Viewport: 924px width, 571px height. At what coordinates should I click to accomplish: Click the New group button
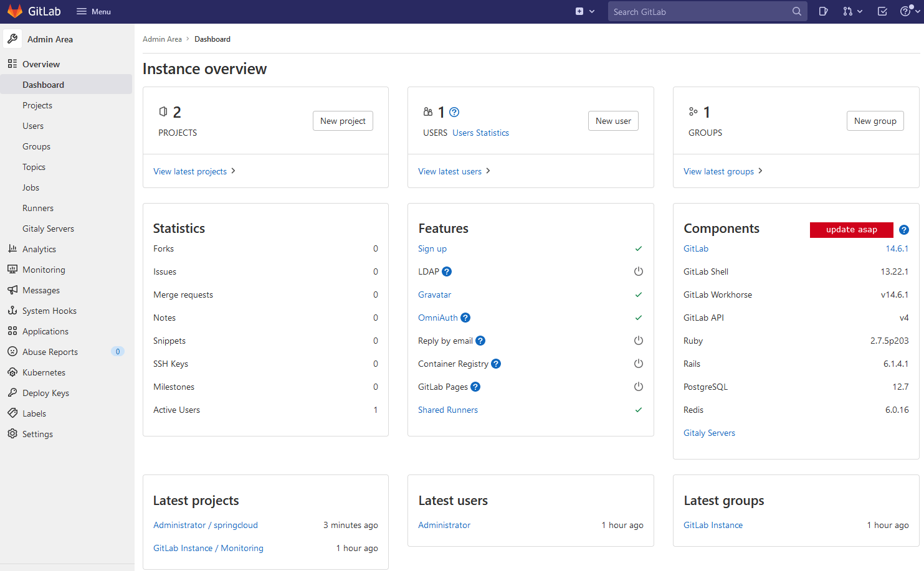(875, 121)
